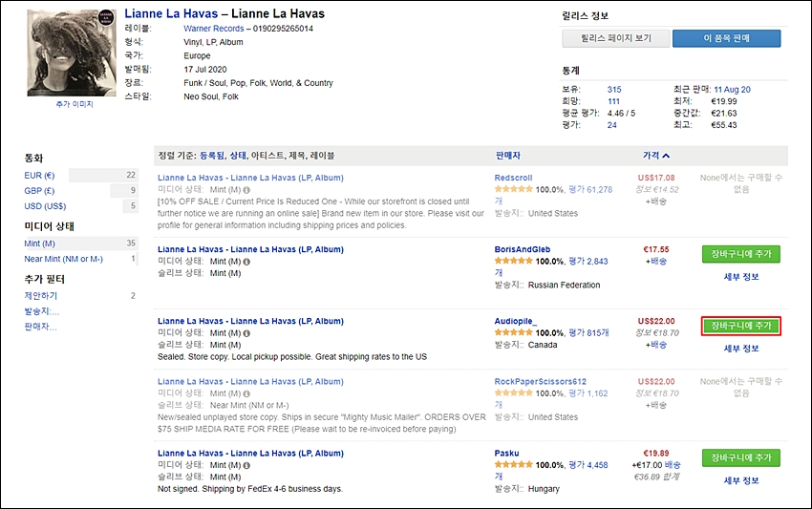Open seller BorisAndGleb's profile

522,249
